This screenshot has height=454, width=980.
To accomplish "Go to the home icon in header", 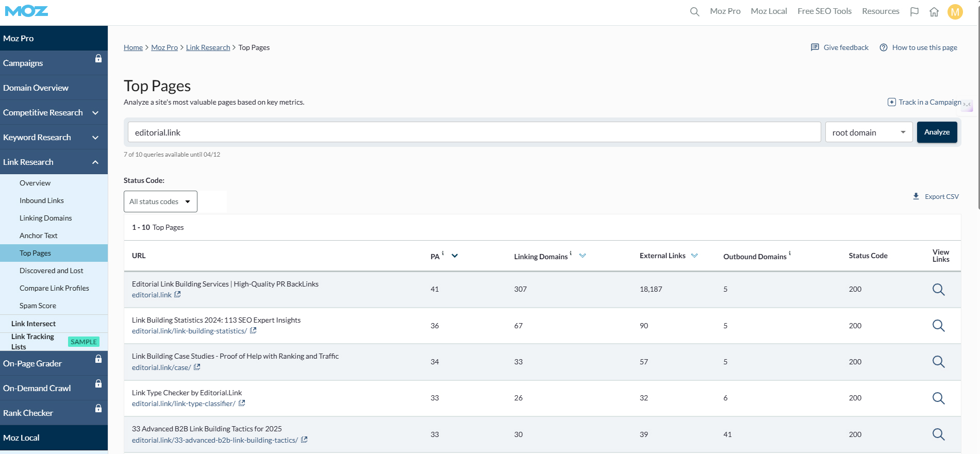I will (934, 11).
